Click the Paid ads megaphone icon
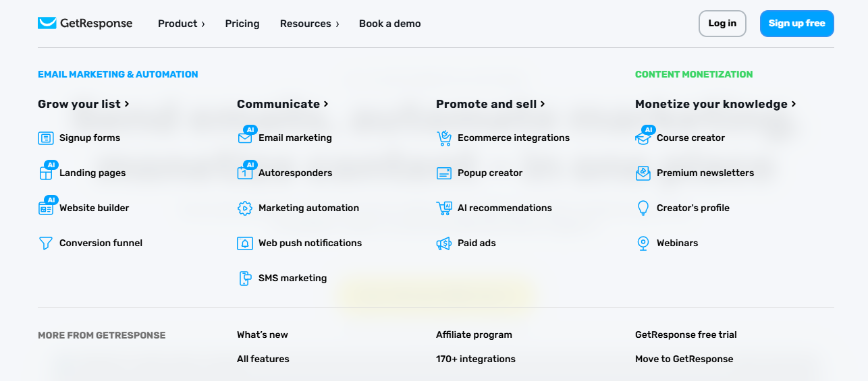Viewport: 868px width, 381px height. (x=444, y=243)
